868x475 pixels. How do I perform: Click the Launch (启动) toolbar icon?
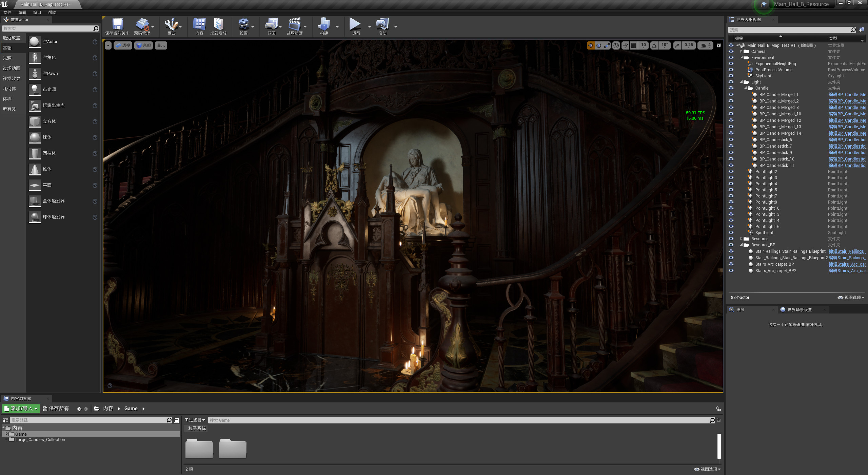point(382,26)
